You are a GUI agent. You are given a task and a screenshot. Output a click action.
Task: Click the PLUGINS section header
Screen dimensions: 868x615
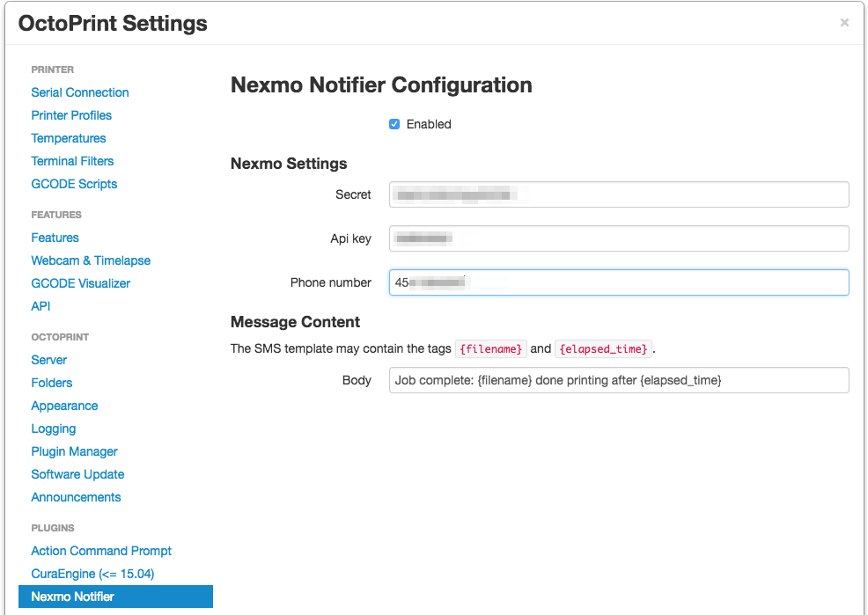click(53, 528)
